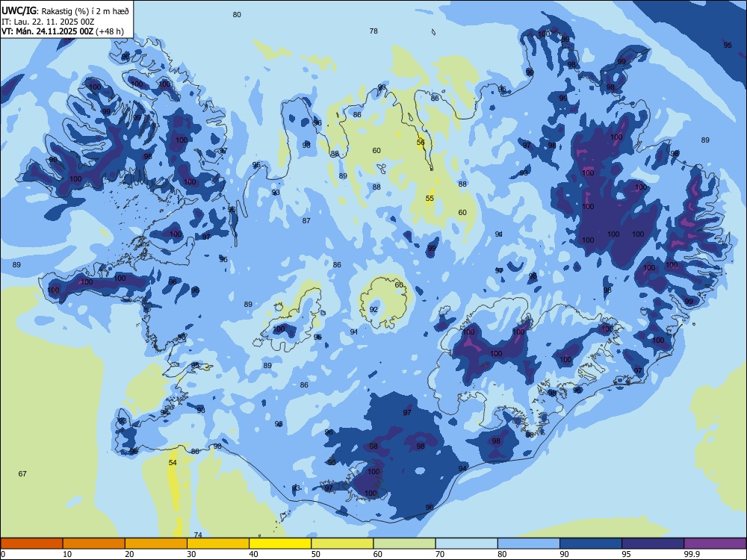The width and height of the screenshot is (747, 560).
Task: Select the medium blue 80–90 legend swatch
Action: (529, 544)
